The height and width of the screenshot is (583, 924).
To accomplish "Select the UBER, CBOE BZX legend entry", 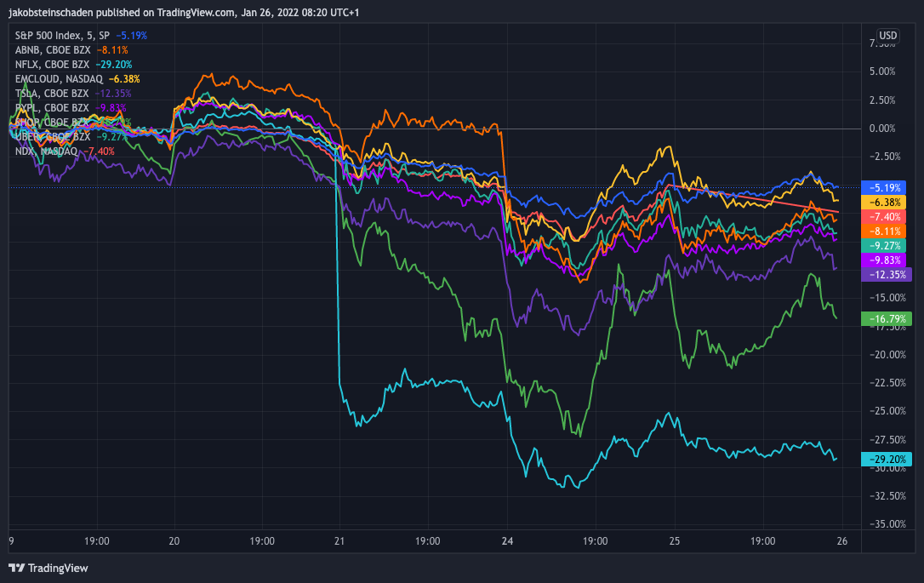I will (x=53, y=137).
